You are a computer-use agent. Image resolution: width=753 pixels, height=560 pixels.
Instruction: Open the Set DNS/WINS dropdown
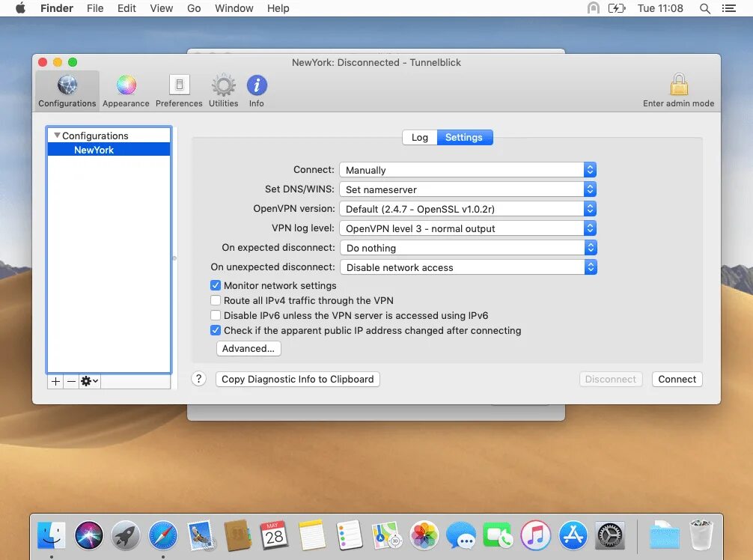click(468, 189)
